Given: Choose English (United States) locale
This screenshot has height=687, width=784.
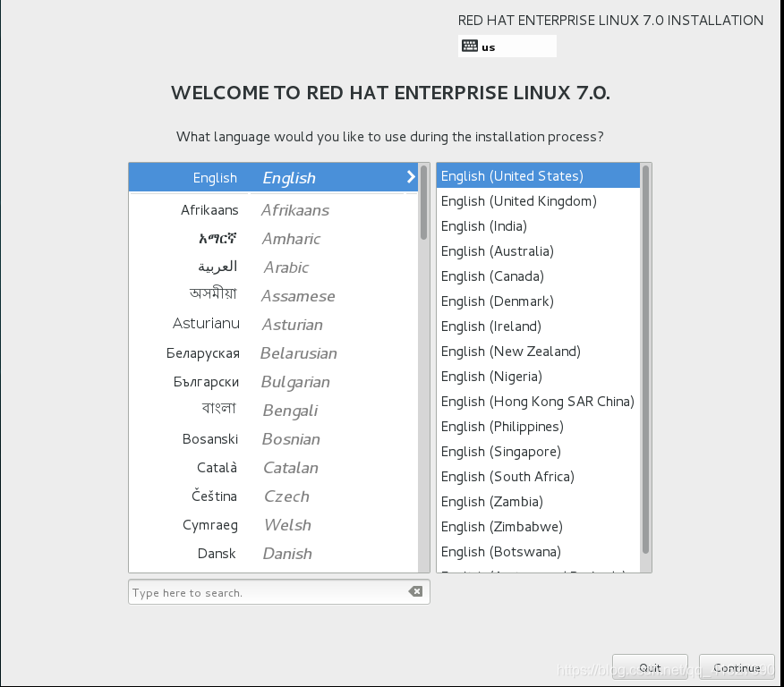Looking at the screenshot, I should [x=538, y=176].
